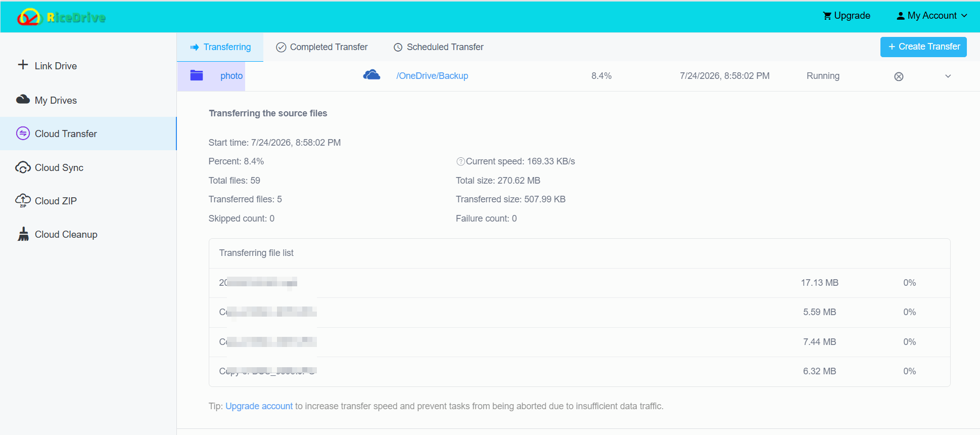Click the Start time detail line

tap(274, 143)
